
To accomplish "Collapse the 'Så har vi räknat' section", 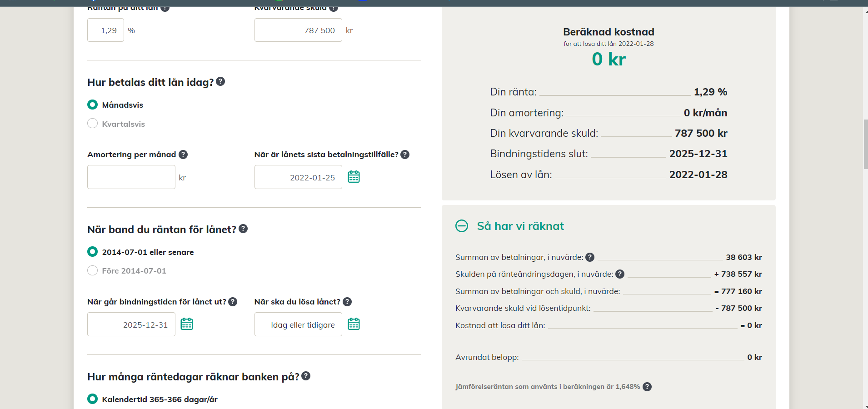I will click(462, 226).
